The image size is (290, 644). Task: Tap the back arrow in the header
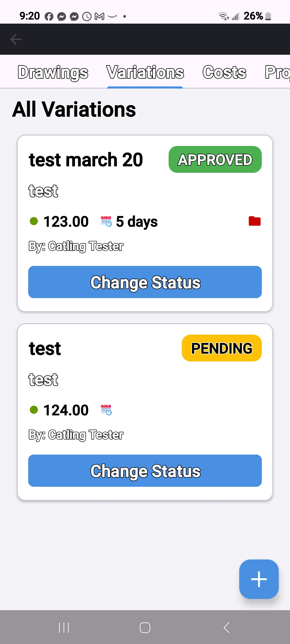click(16, 39)
